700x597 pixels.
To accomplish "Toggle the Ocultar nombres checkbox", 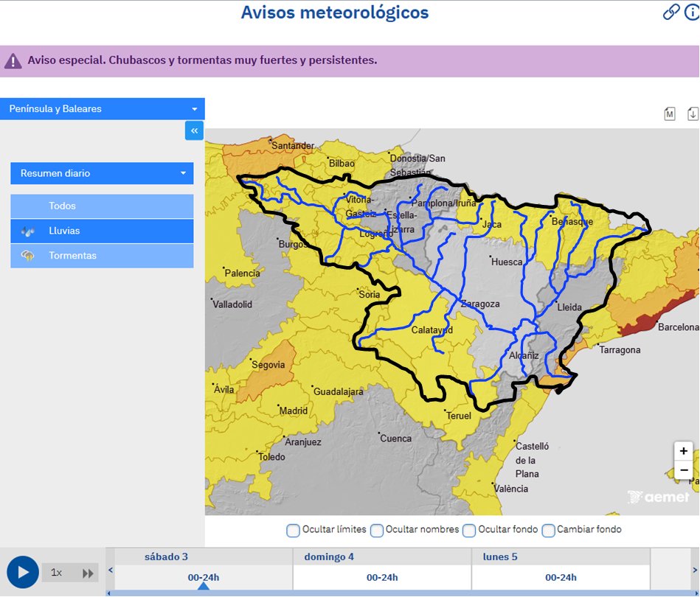I will [x=377, y=531].
